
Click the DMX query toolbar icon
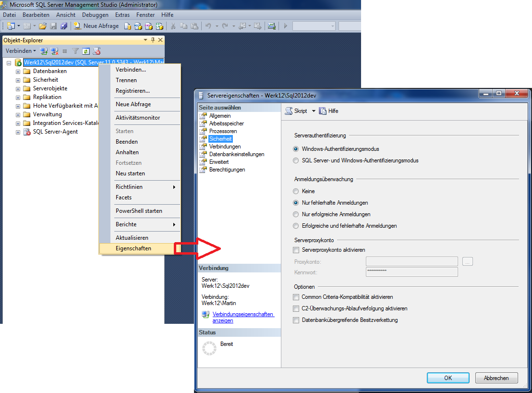pyautogui.click(x=149, y=26)
